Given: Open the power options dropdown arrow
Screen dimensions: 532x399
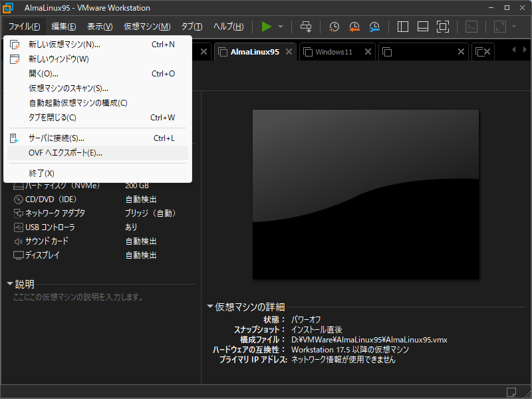Looking at the screenshot, I should click(281, 27).
